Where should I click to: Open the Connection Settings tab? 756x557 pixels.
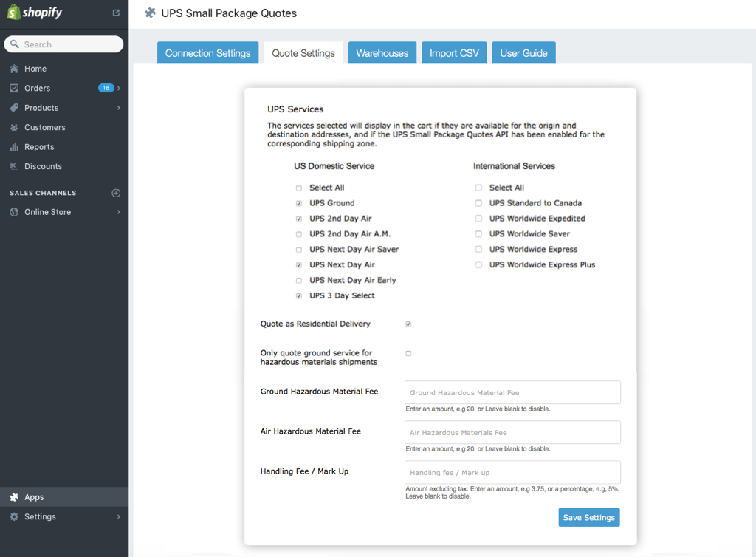coord(207,52)
